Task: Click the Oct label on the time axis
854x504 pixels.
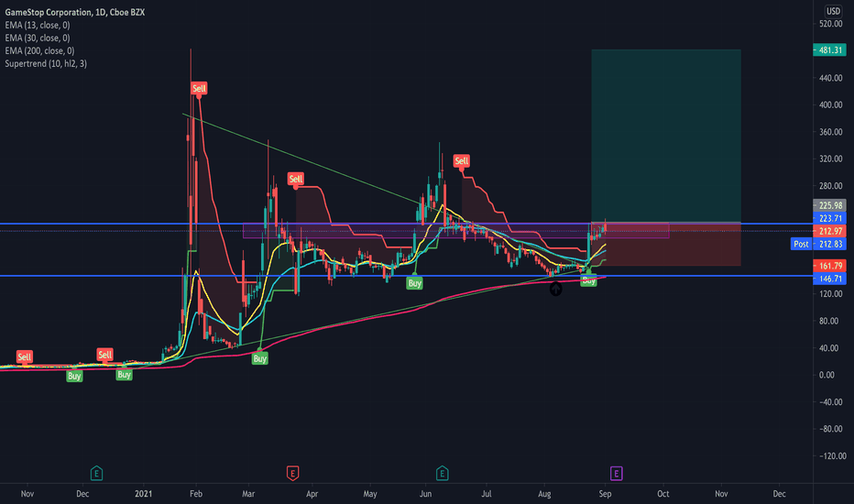Action: (x=662, y=494)
